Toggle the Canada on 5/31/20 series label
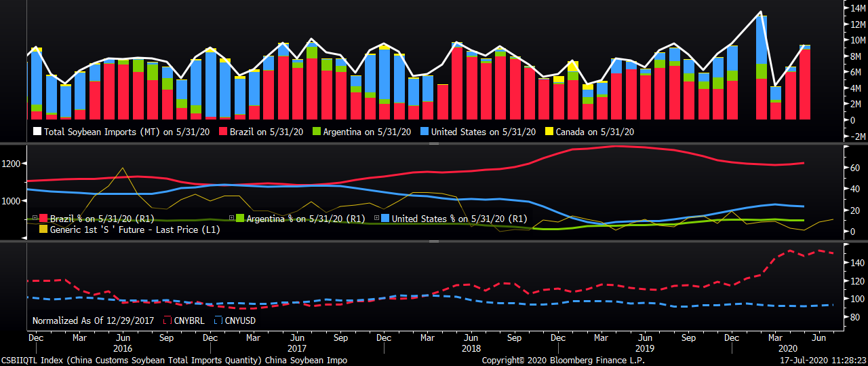The height and width of the screenshot is (366, 868). pos(595,132)
